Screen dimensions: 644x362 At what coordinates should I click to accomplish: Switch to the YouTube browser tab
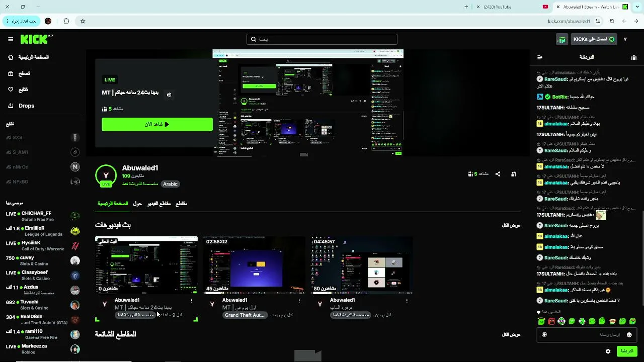512,7
